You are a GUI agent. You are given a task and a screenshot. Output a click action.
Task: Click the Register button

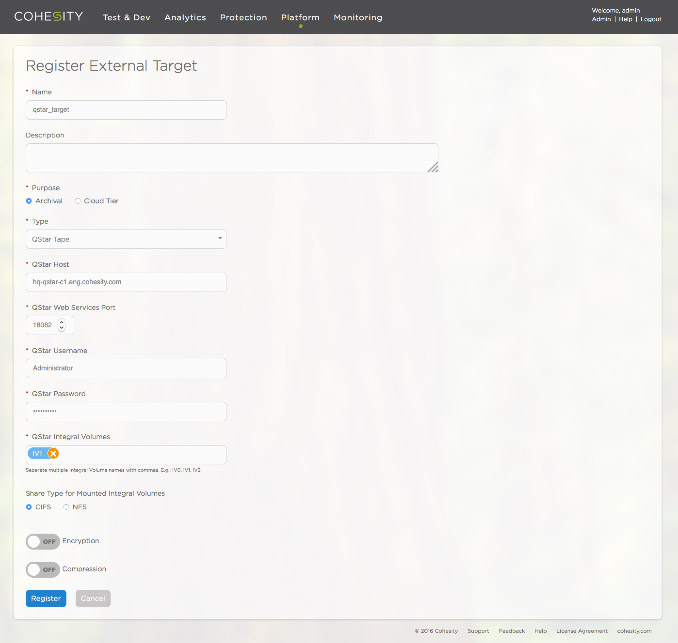pyautogui.click(x=46, y=598)
